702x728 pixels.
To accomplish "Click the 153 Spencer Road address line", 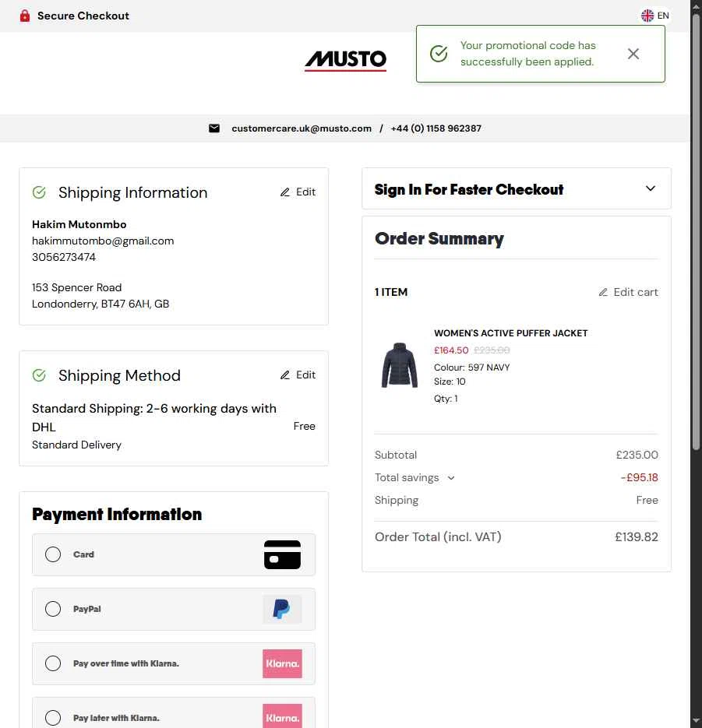I will pos(76,288).
